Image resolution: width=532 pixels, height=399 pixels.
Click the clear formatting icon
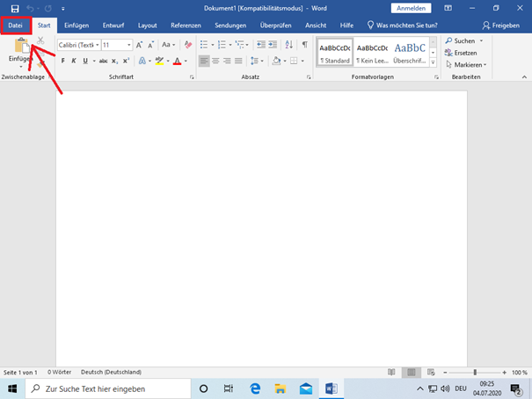188,44
